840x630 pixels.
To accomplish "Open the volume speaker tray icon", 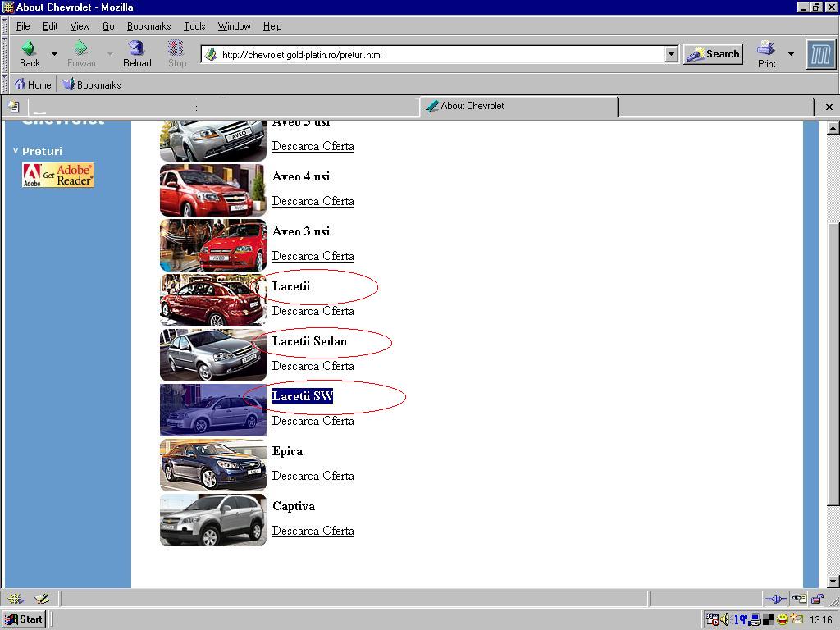I will coord(725,619).
